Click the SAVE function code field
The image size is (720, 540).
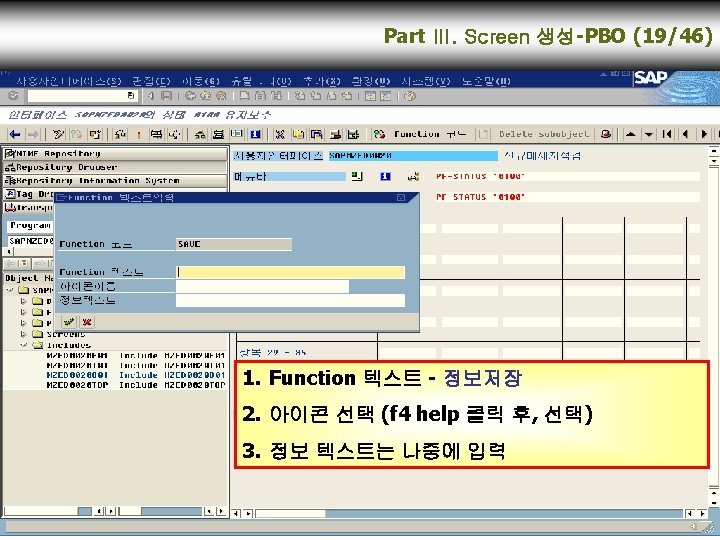[234, 244]
